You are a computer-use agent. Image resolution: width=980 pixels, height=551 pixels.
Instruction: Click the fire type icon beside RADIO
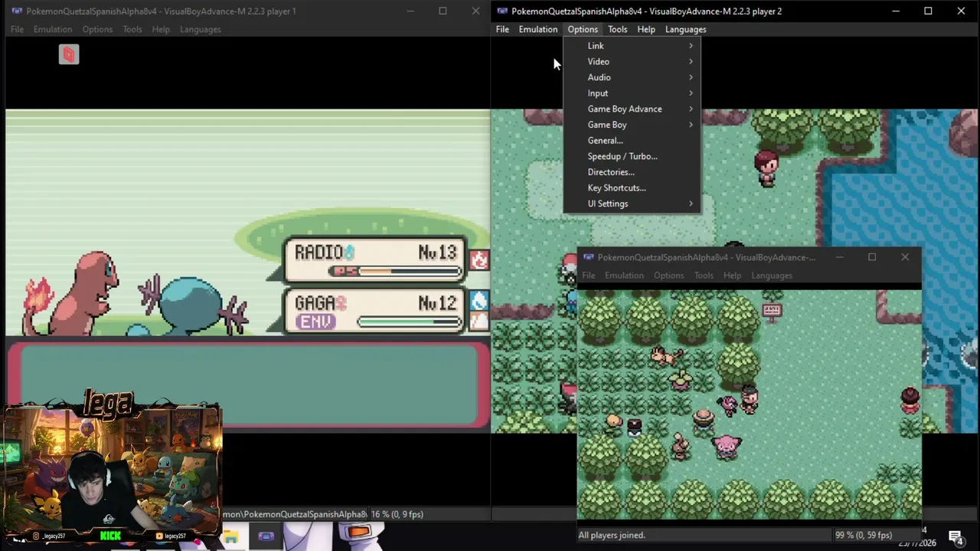(479, 260)
